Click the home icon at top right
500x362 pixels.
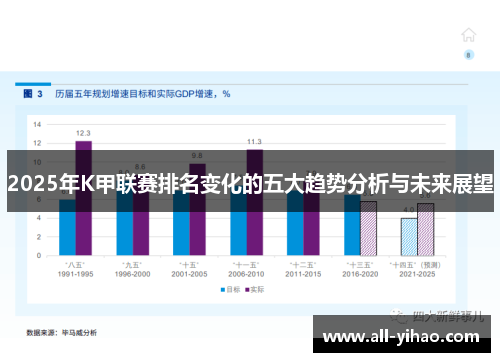pos(468,35)
